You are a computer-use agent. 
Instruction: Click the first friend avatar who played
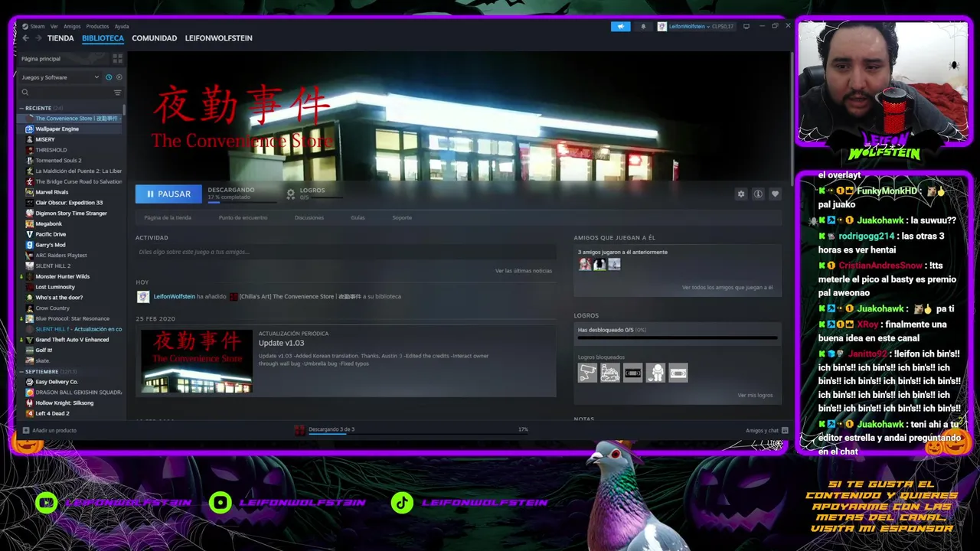[585, 264]
